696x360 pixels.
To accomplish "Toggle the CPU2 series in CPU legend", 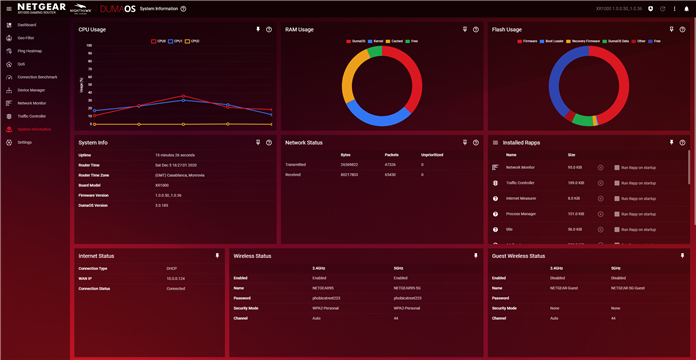I will click(192, 41).
